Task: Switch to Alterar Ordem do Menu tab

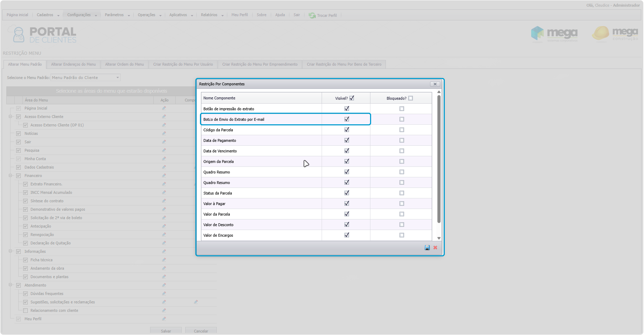Action: coord(124,65)
